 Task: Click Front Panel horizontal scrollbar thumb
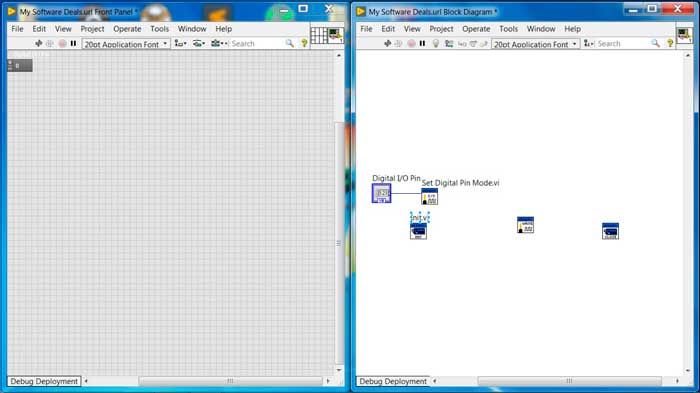coord(230,381)
